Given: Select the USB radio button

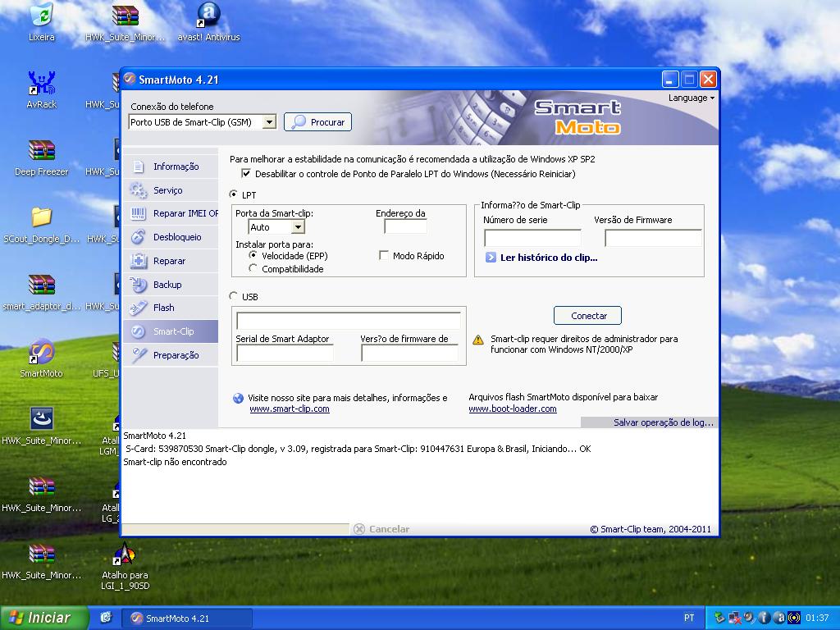Looking at the screenshot, I should tap(234, 295).
